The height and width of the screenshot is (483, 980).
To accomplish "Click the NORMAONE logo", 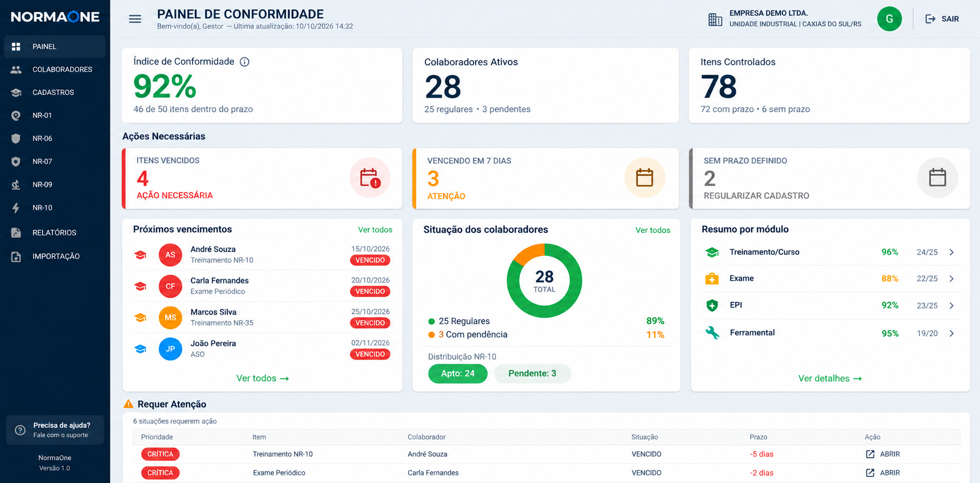I will tap(55, 17).
